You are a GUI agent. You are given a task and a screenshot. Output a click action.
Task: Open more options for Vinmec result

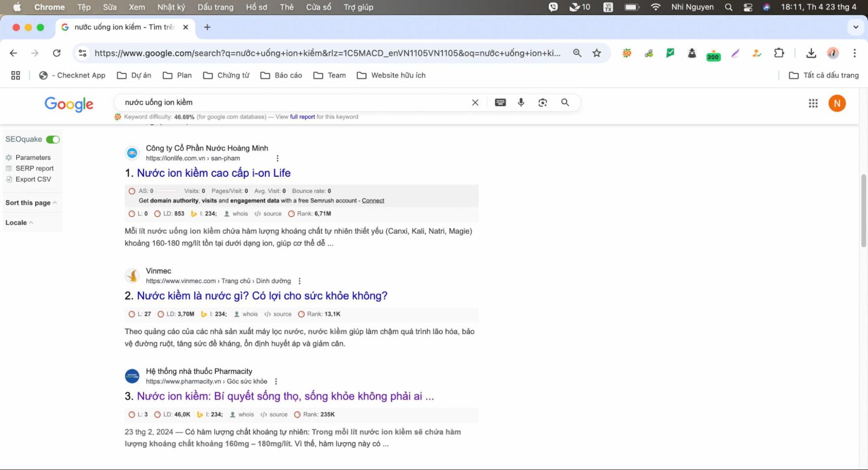299,281
